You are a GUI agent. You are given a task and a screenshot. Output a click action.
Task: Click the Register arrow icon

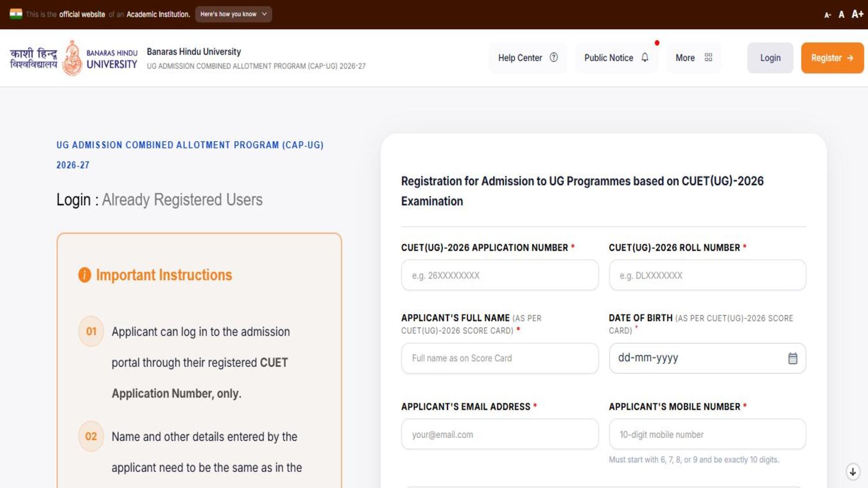850,57
